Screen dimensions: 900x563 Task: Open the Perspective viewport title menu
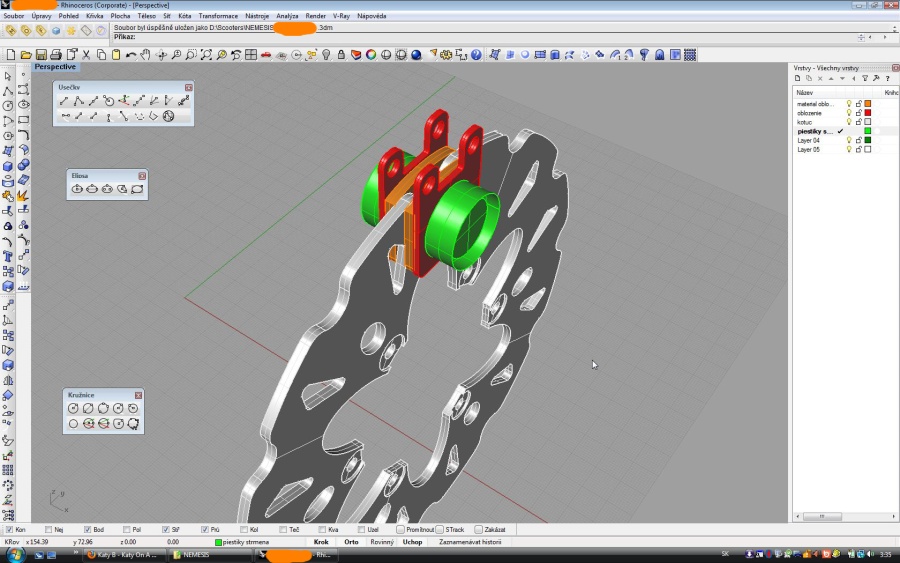tap(55, 67)
